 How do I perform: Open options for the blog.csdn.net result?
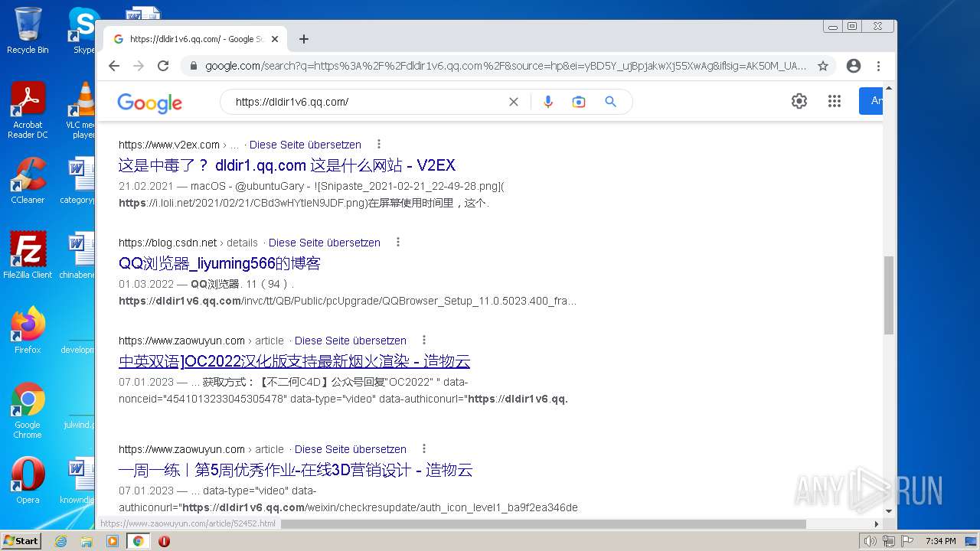coord(397,242)
